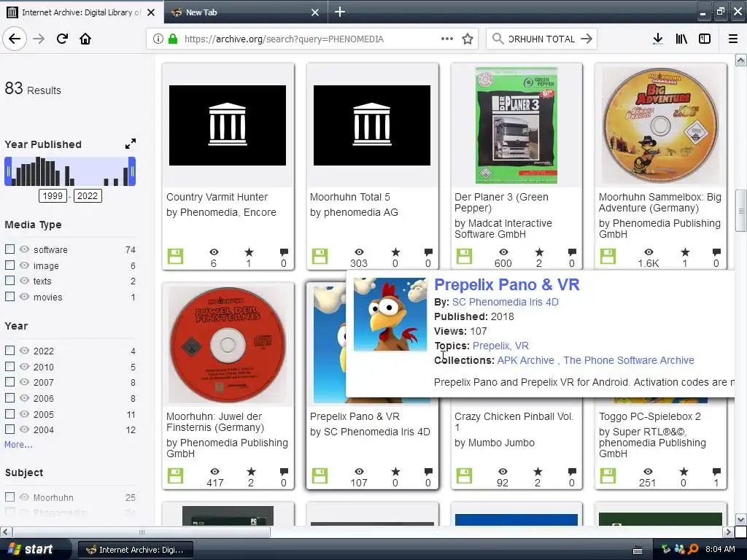Open Der Planer 3 cover thumbnail
The width and height of the screenshot is (747, 560).
click(516, 125)
